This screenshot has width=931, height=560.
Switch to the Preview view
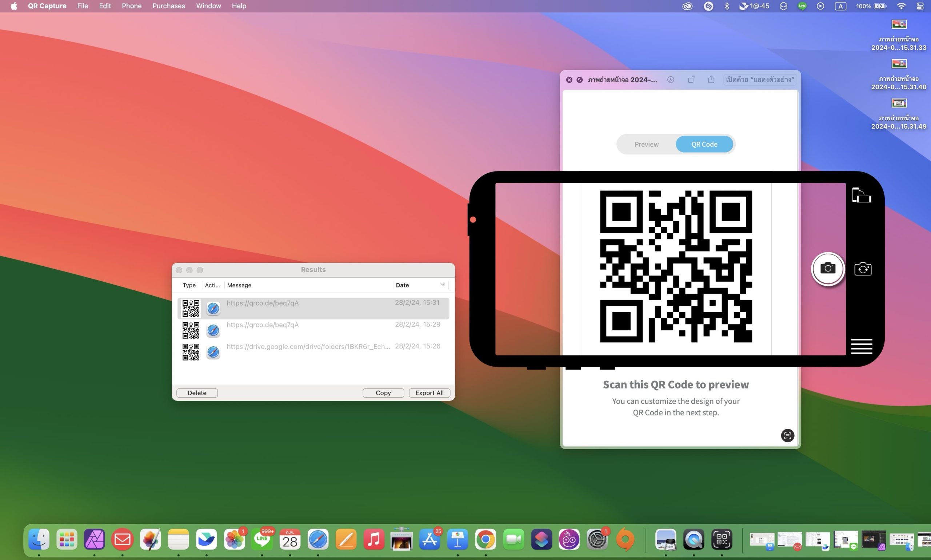click(x=646, y=144)
